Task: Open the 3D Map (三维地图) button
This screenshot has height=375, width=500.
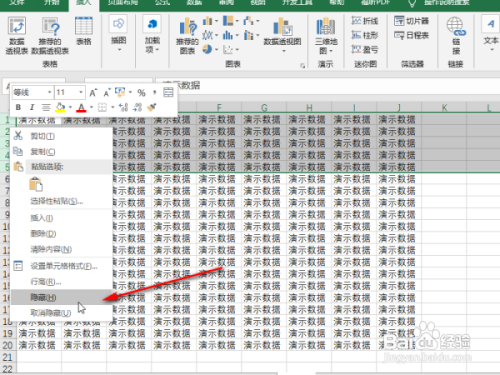Action: (x=326, y=36)
